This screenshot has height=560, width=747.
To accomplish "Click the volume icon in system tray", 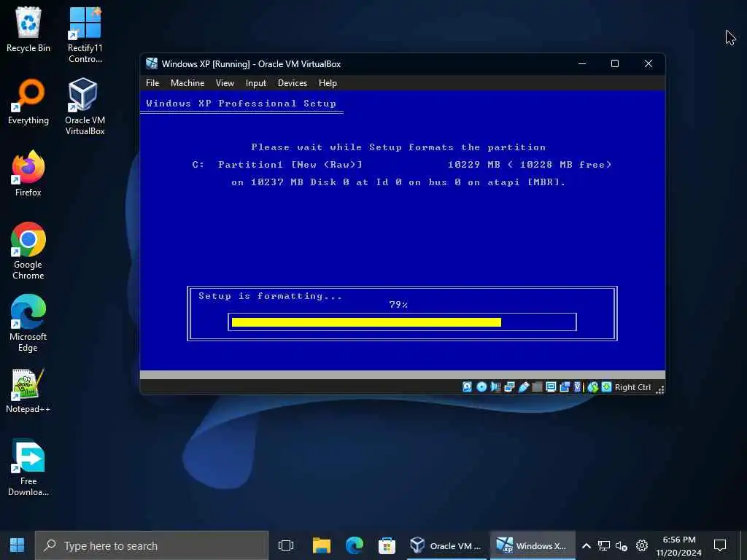I will [622, 545].
